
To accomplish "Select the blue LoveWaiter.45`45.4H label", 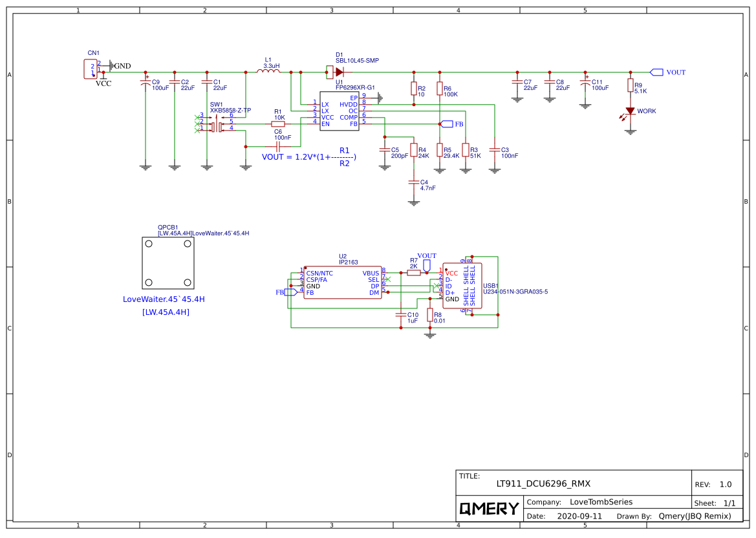I will (x=168, y=299).
